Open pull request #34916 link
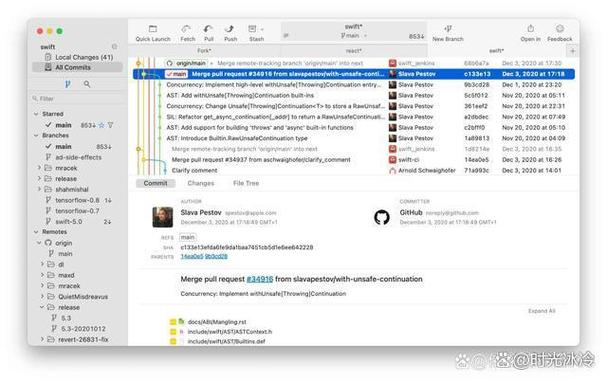Viewport: 607px width, 382px height. (260, 279)
